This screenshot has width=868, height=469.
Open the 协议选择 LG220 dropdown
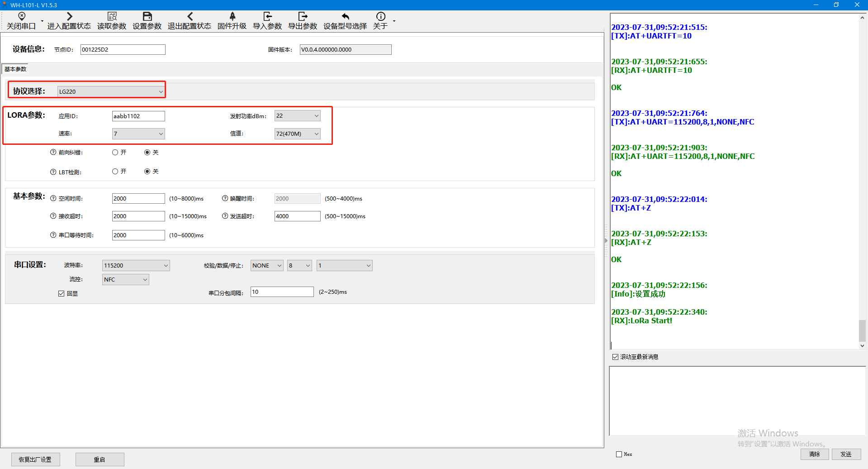(111, 91)
